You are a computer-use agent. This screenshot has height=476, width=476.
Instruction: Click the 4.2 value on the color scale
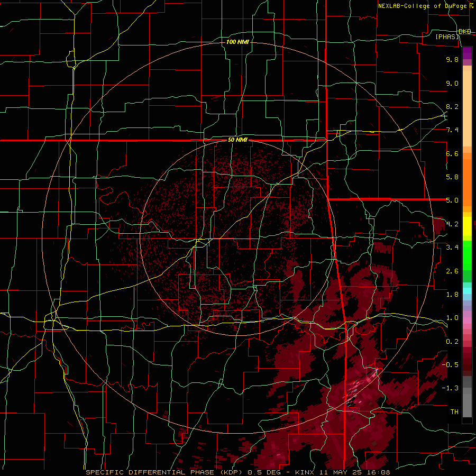[452, 224]
